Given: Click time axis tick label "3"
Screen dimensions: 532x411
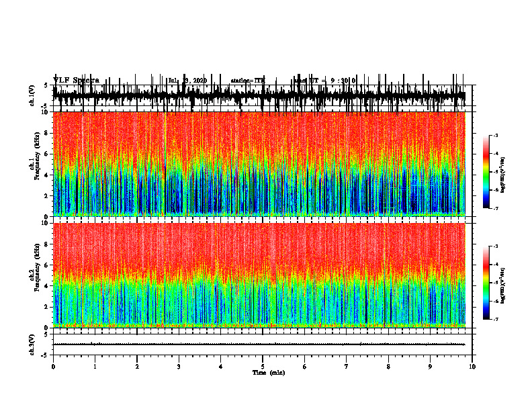Looking at the screenshot, I should (x=179, y=367).
